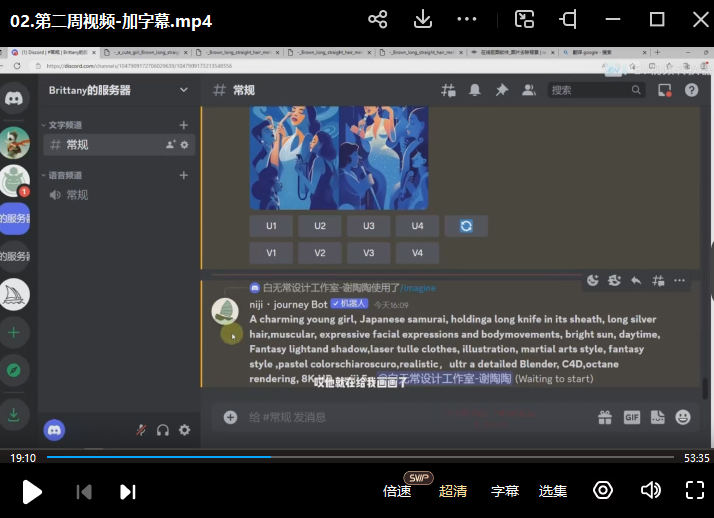This screenshot has width=714, height=518.
Task: Open the 超清 video quality menu
Action: pyautogui.click(x=453, y=491)
